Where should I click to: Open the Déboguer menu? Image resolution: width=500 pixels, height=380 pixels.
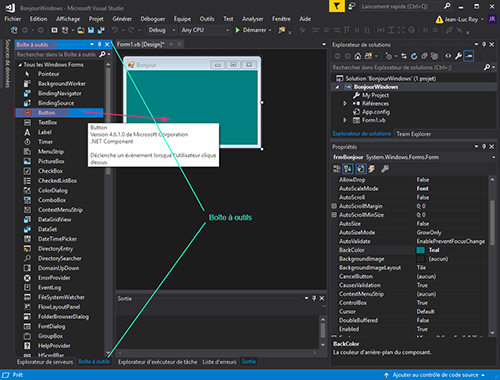click(153, 19)
